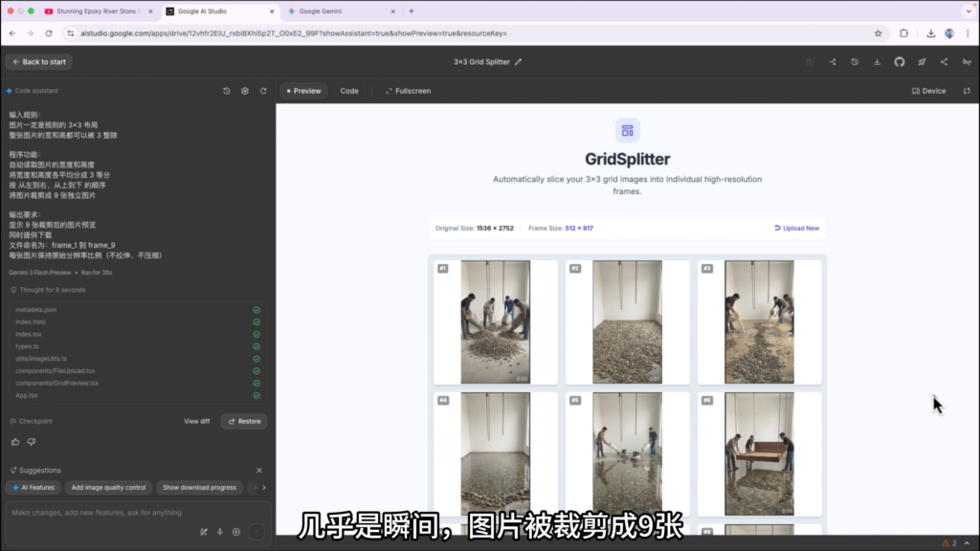Screen dimensions: 980x551
Task: Click Back to start button
Action: point(39,62)
